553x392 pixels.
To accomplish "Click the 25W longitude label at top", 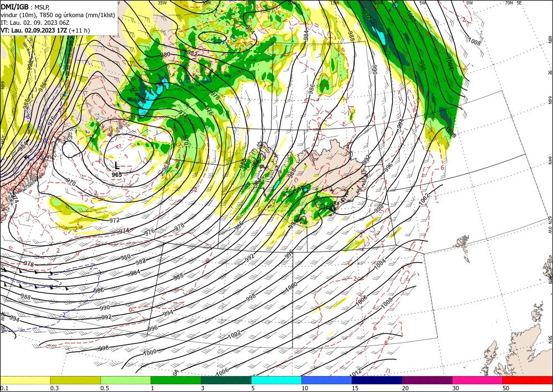I will [249, 2].
